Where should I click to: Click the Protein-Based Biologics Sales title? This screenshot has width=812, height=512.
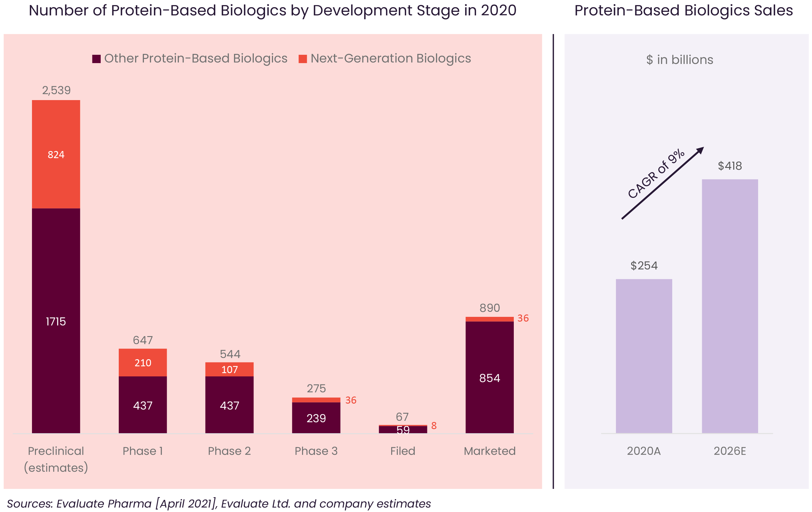683,11
